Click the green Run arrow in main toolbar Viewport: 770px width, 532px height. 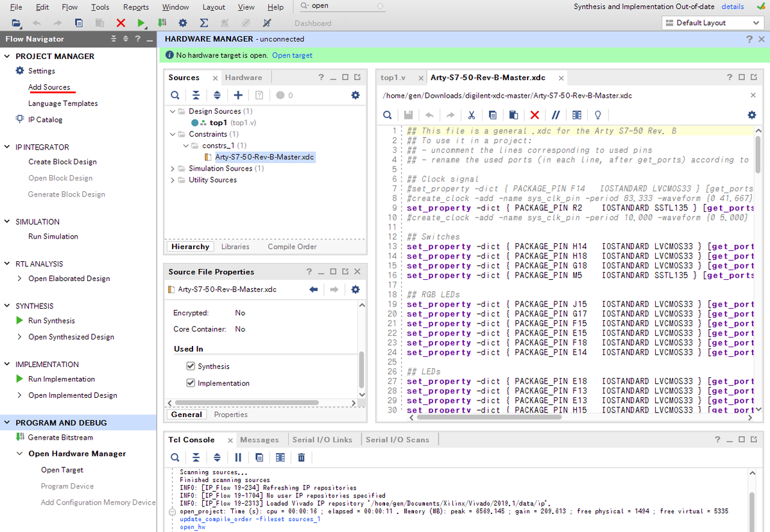141,23
